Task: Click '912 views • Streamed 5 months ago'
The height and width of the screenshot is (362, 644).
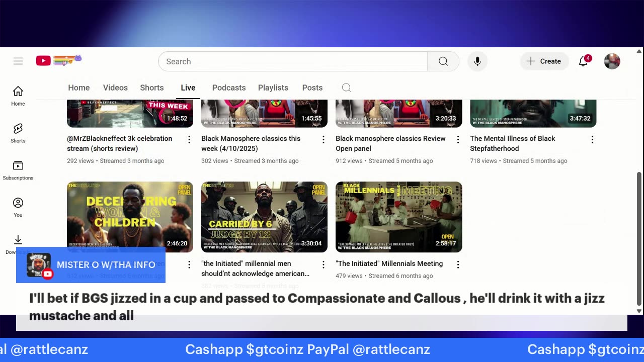Action: 384,161
